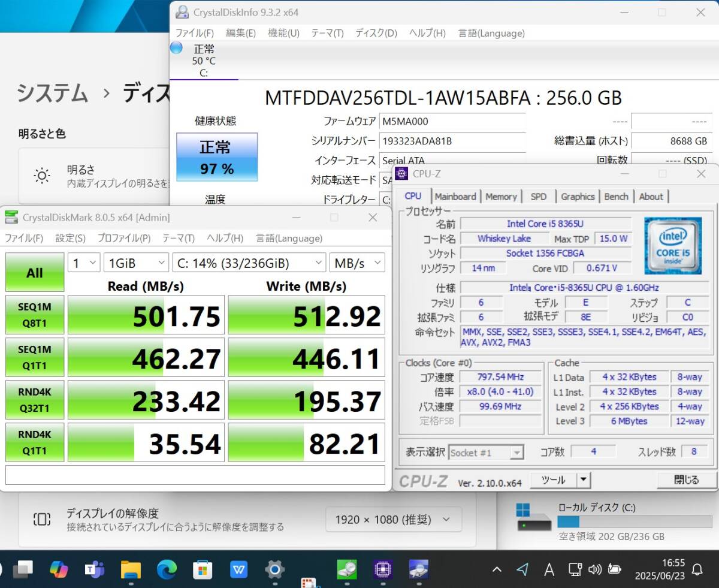Switch to Mainboard tab in CPU-Z
The image size is (719, 588).
(455, 196)
